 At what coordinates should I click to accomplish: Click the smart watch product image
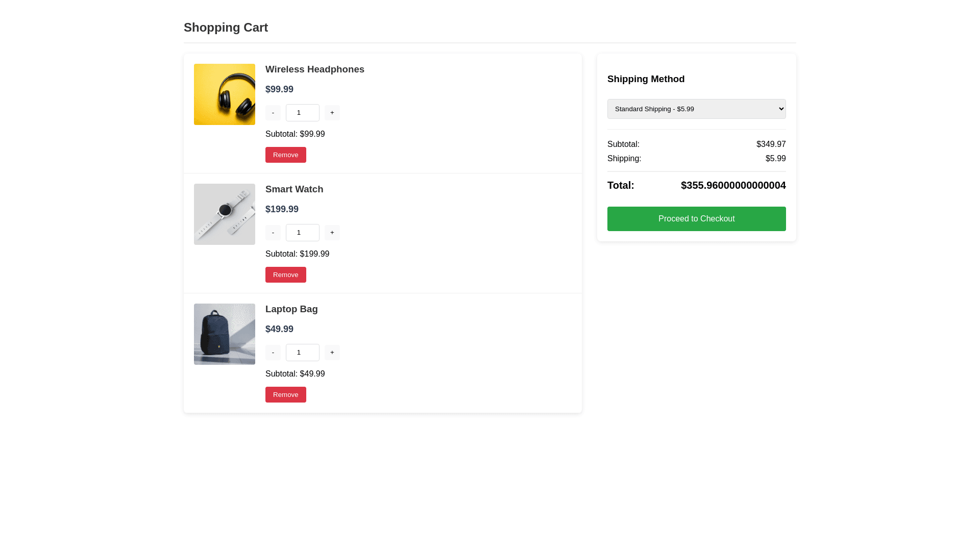tap(225, 214)
